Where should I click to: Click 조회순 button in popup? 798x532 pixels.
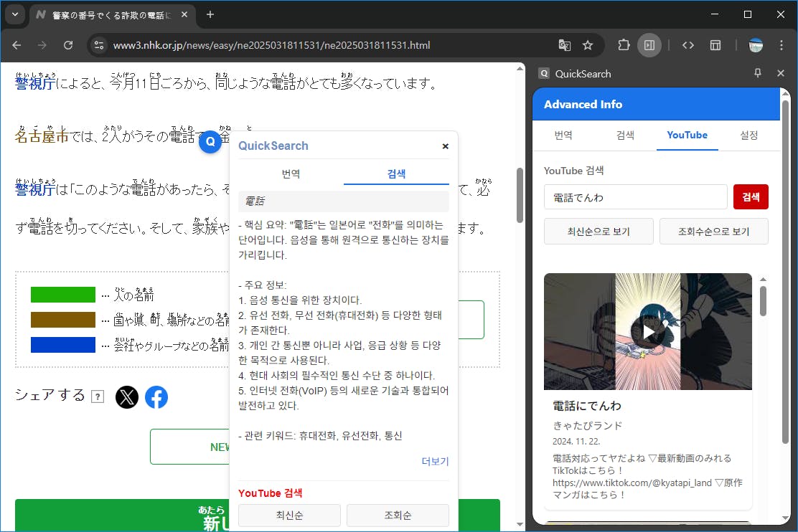coord(398,516)
